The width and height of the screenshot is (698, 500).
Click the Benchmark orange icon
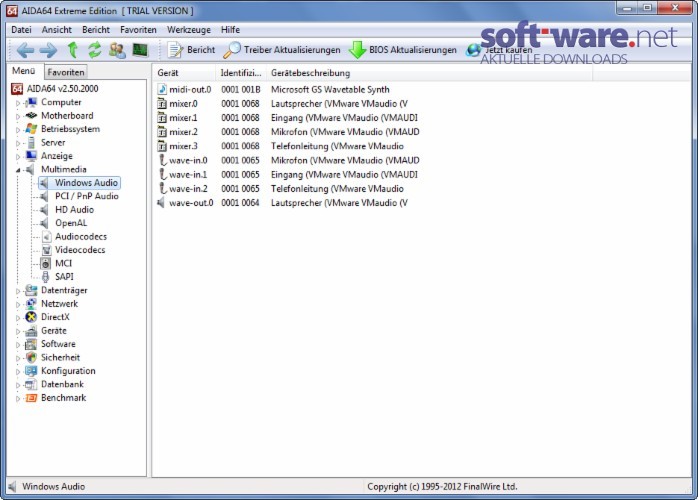(x=31, y=398)
